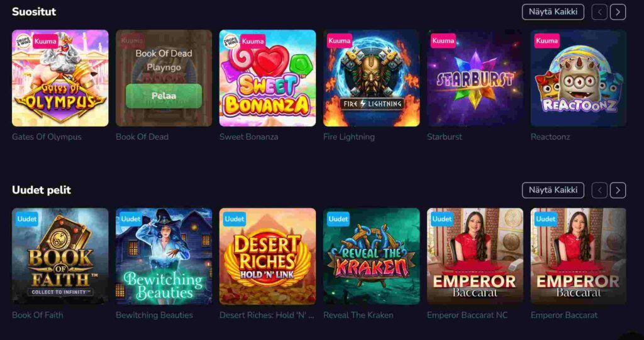Open Sweet Bonanza game thumbnail

tap(268, 78)
